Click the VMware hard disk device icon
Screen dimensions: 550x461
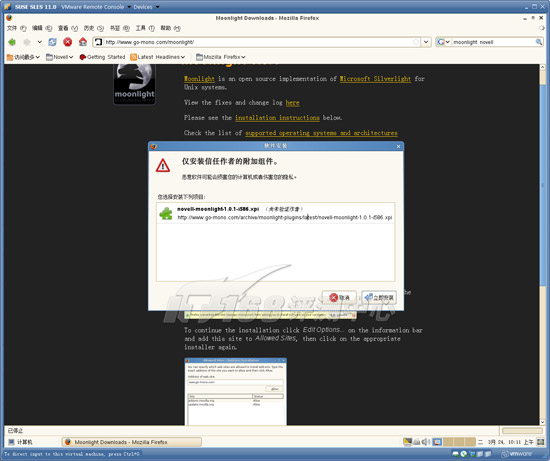click(x=456, y=454)
